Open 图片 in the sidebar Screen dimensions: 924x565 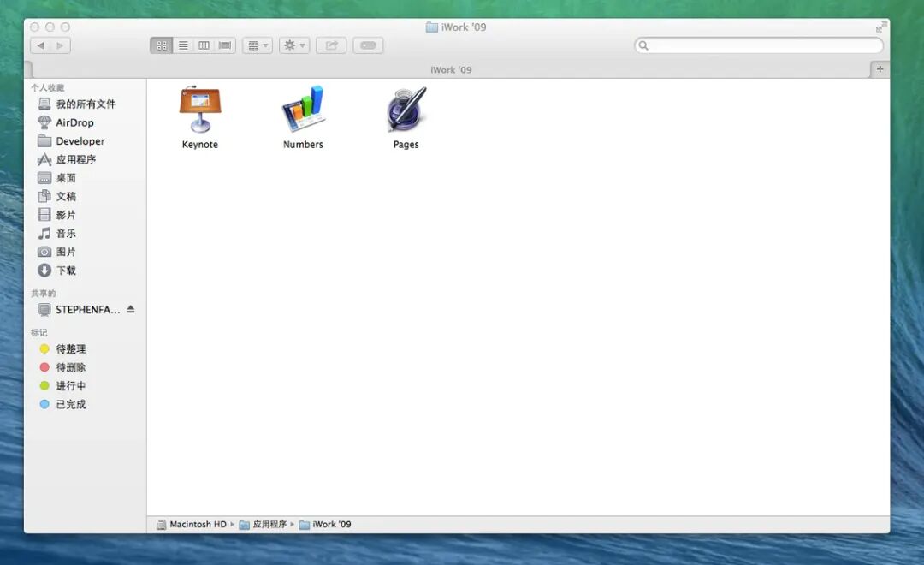tap(56, 252)
